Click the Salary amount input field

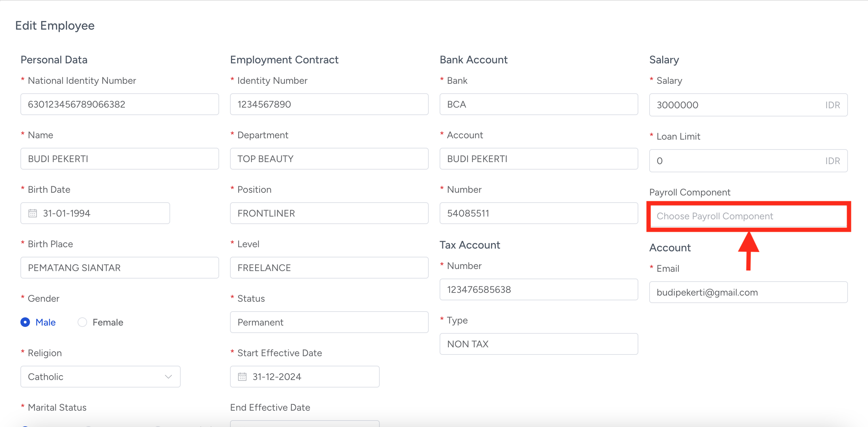pos(735,105)
